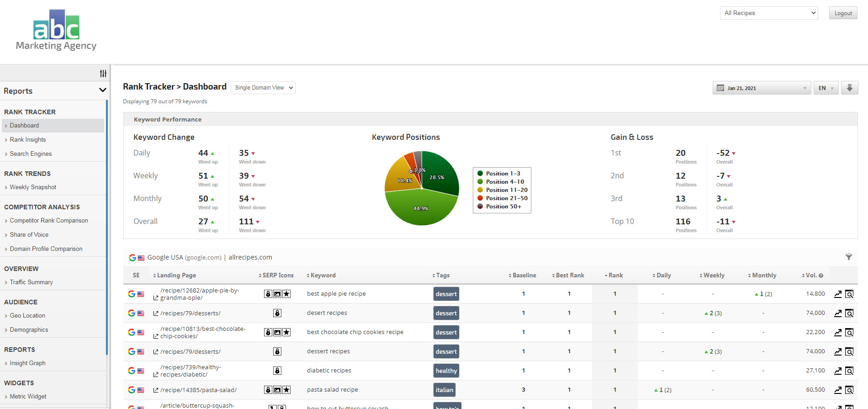Click the Position 1–3 legend swatch
The image size is (868, 409).
point(480,174)
